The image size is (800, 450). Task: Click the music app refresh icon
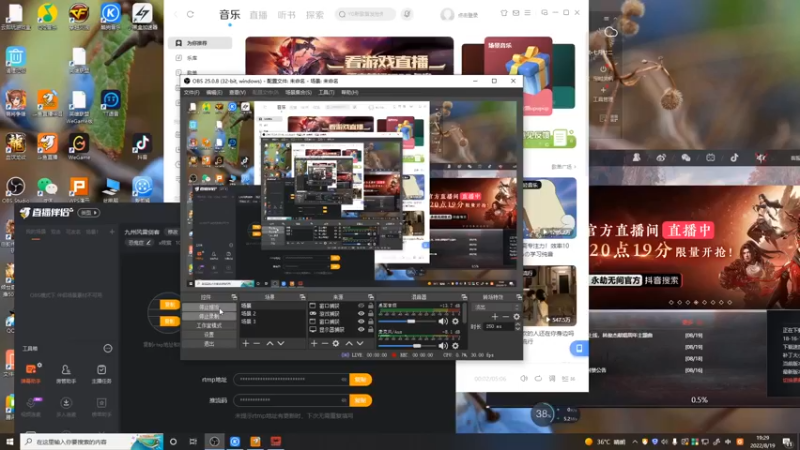(190, 14)
